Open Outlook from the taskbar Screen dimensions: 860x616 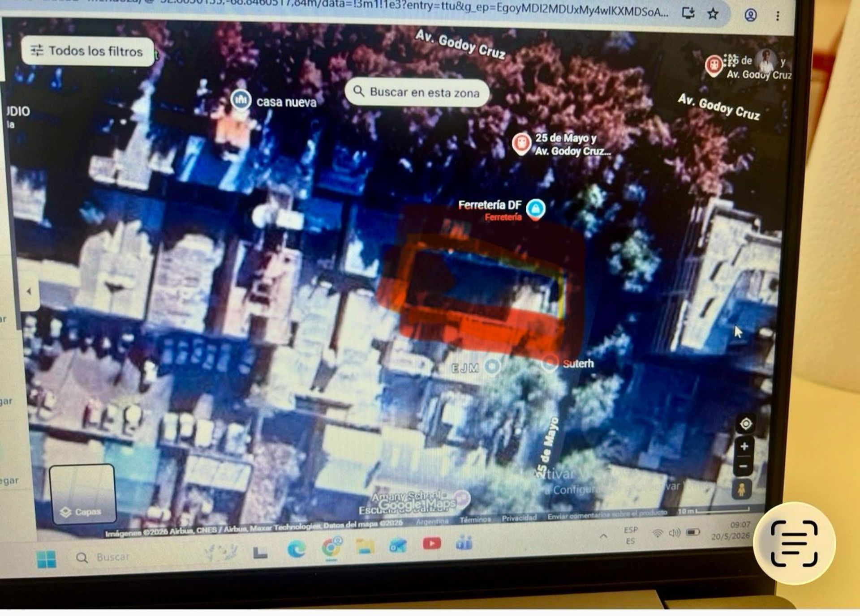[398, 545]
